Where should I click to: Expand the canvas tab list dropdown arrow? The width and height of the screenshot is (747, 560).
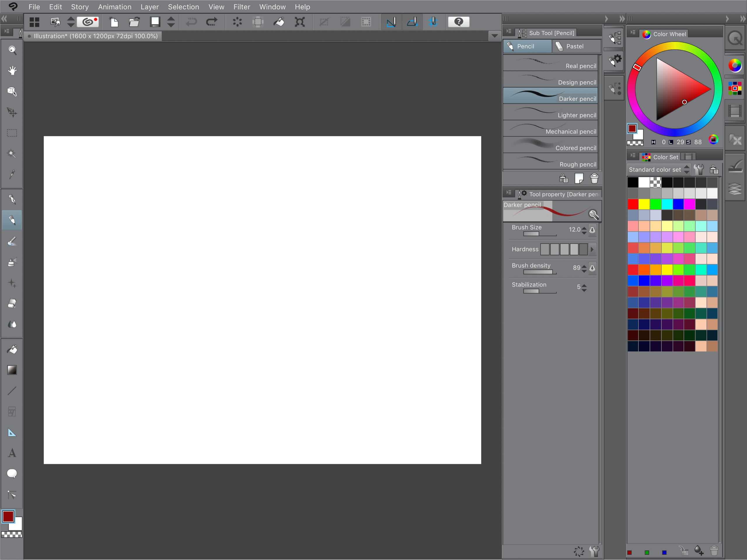[x=494, y=36]
